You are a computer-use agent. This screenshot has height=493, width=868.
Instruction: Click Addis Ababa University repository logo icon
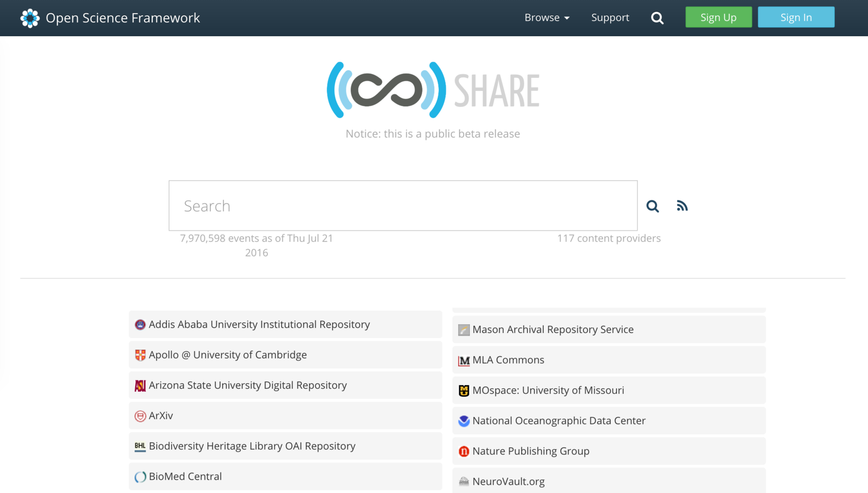(140, 325)
